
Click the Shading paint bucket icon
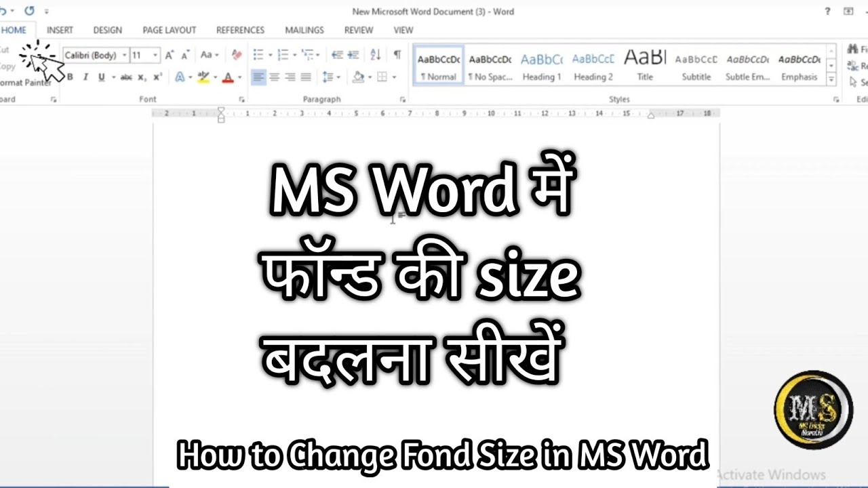coord(357,77)
